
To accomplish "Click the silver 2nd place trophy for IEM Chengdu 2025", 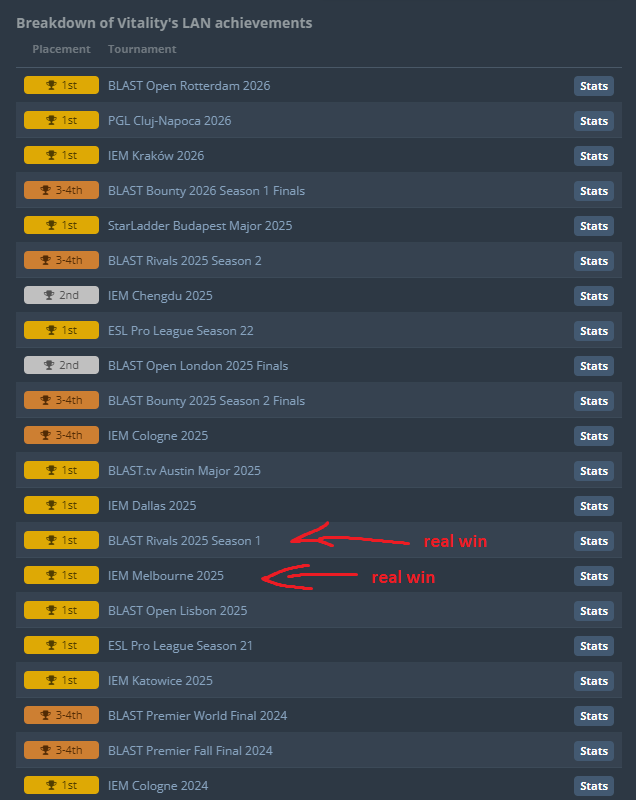I will point(49,295).
